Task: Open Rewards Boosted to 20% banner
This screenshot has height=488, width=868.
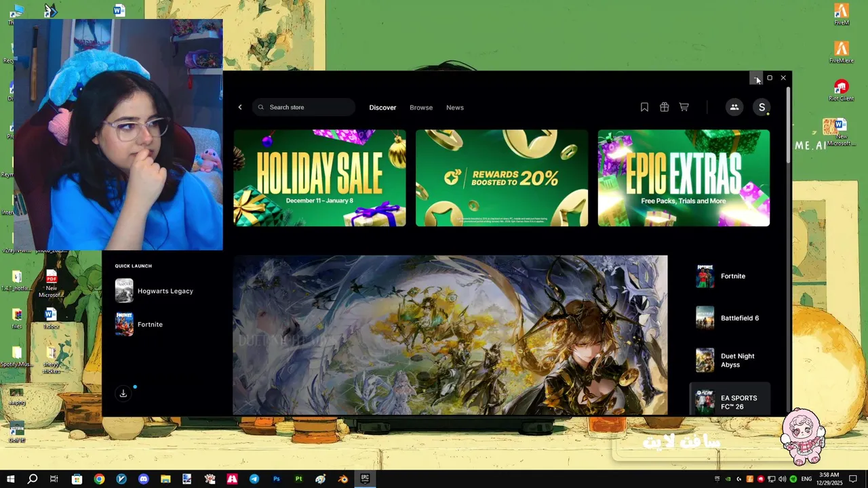Action: (502, 178)
